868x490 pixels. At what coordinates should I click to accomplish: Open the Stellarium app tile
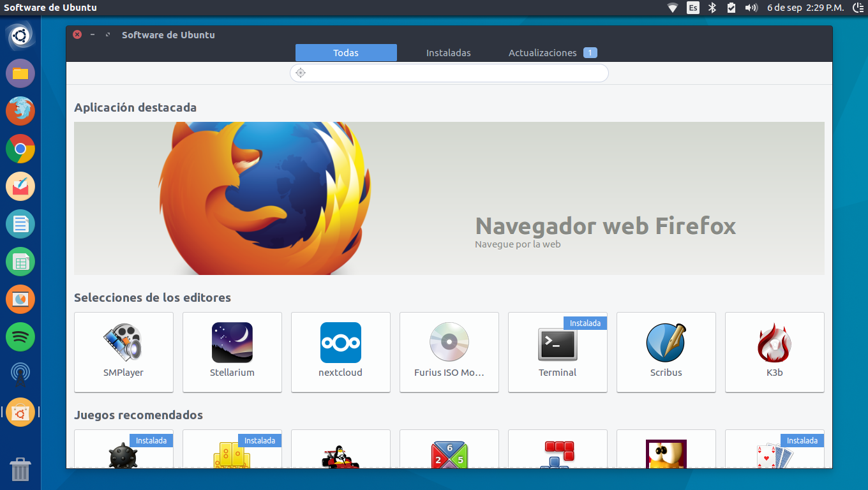coord(232,352)
